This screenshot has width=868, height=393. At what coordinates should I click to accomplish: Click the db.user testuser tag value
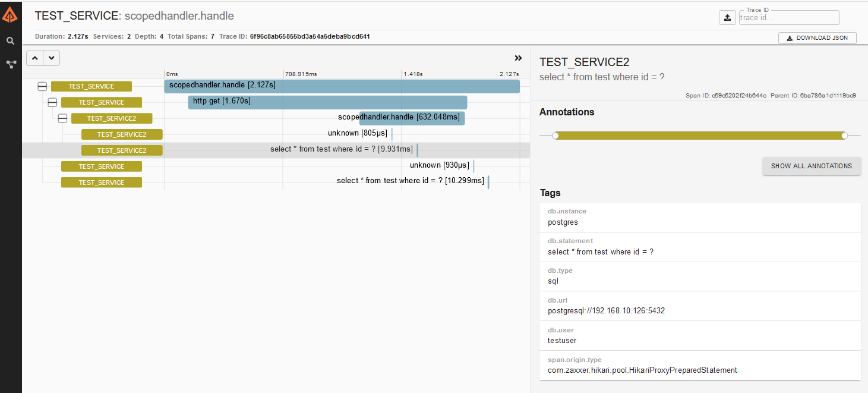point(562,341)
